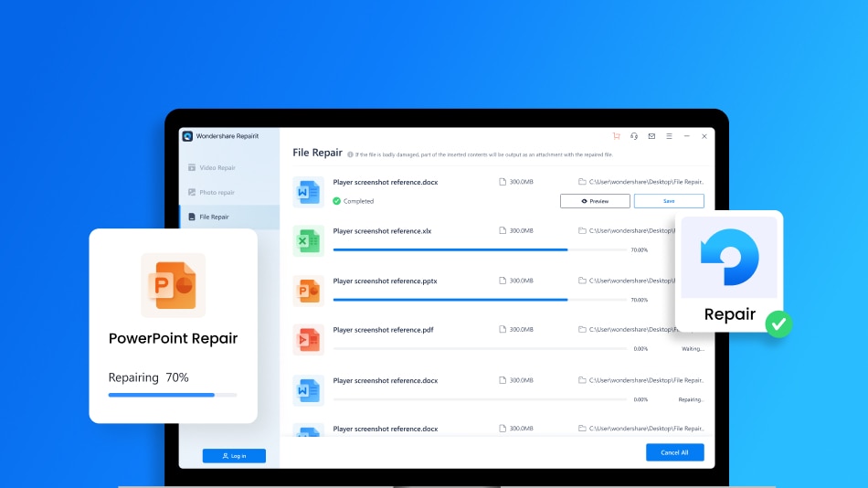Click the file size icon in the docx Completed row
The width and height of the screenshot is (868, 488).
503,182
